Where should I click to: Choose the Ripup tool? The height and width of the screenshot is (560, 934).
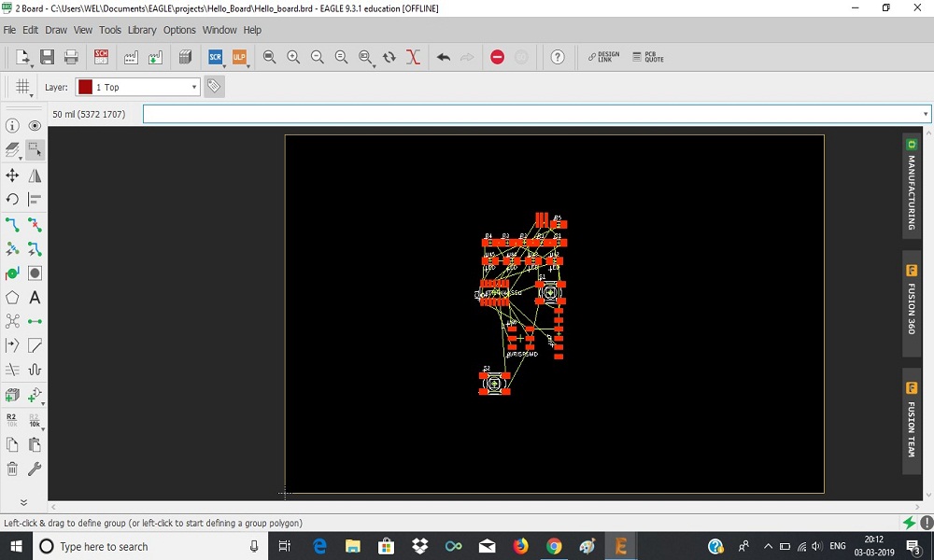click(x=35, y=225)
